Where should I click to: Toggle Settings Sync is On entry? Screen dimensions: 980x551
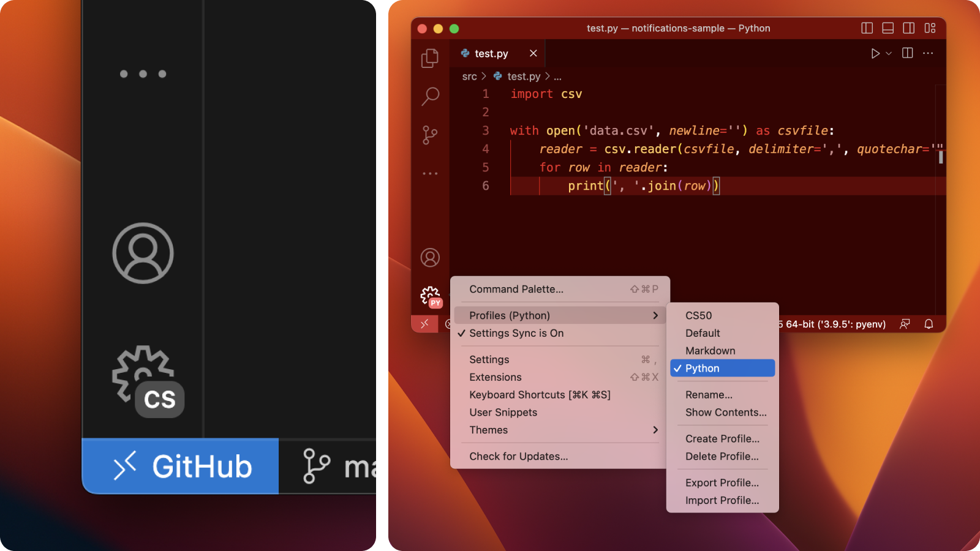pos(516,333)
